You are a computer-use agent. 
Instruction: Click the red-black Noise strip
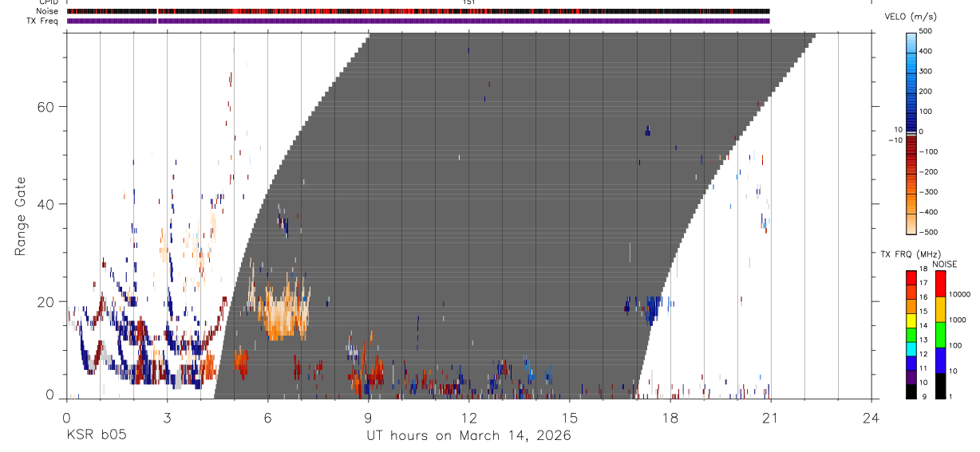pyautogui.click(x=418, y=11)
